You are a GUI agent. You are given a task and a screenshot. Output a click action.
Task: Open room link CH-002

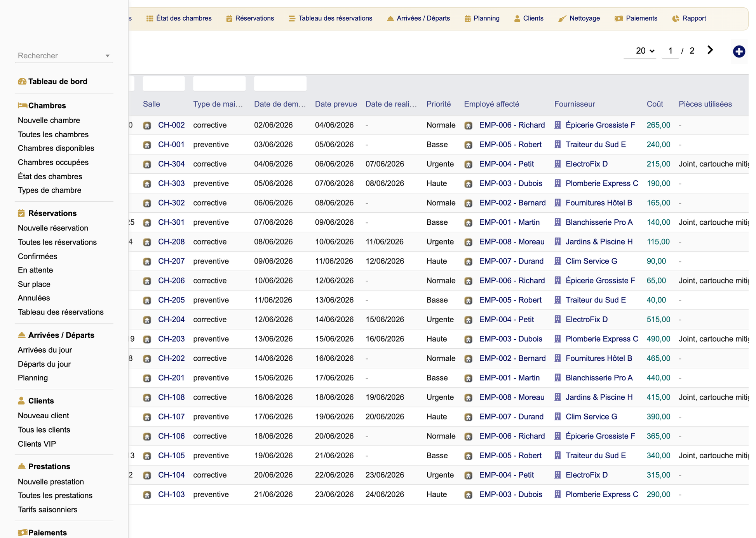[171, 125]
